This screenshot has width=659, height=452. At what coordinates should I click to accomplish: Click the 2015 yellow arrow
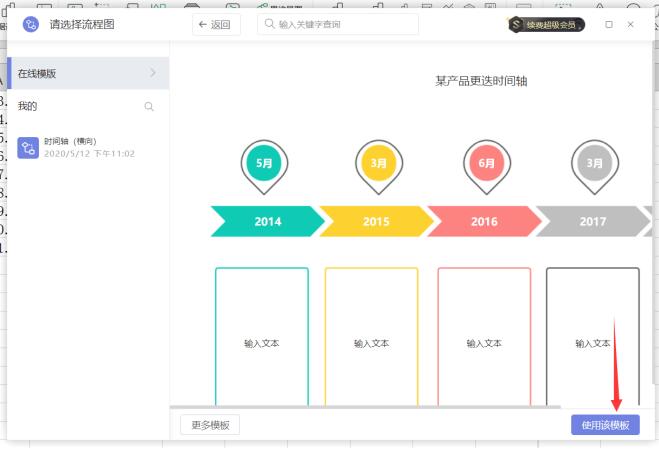coord(376,222)
